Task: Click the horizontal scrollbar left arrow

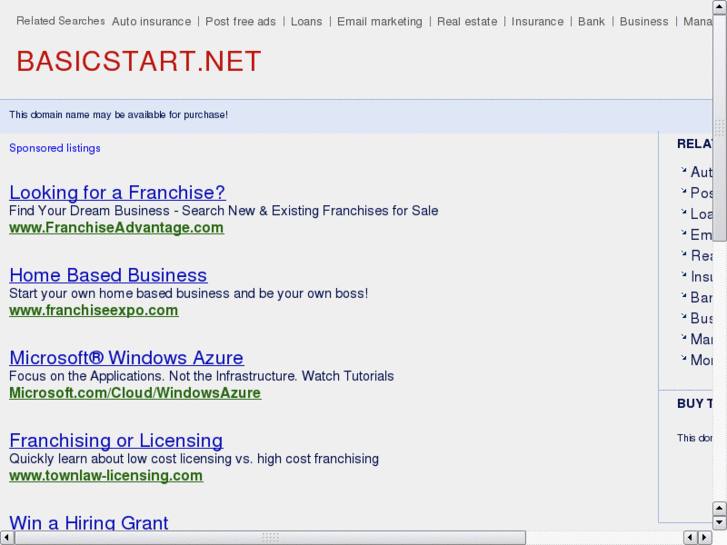Action: click(6, 537)
